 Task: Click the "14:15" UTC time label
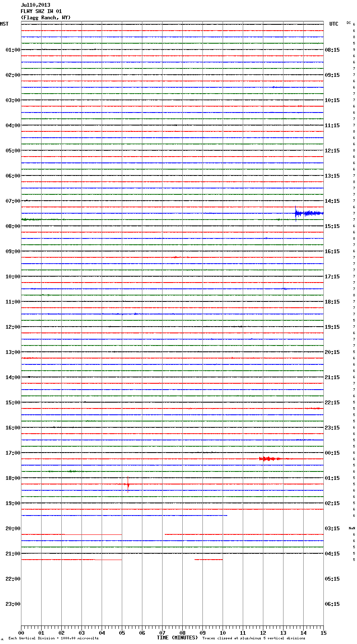[332, 201]
